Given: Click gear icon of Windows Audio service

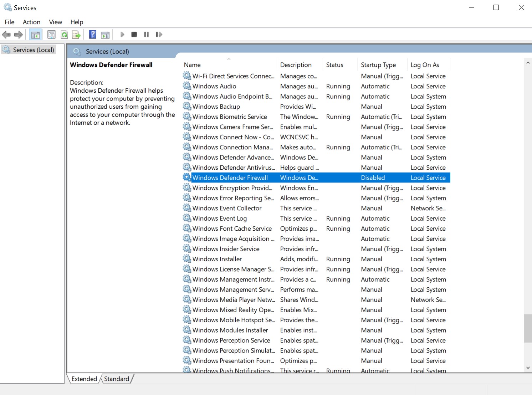Looking at the screenshot, I should (187, 86).
